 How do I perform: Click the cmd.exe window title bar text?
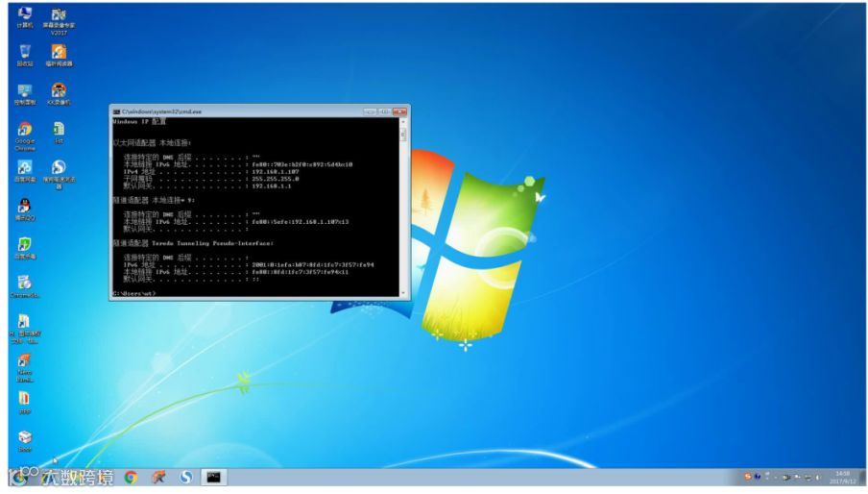point(161,111)
